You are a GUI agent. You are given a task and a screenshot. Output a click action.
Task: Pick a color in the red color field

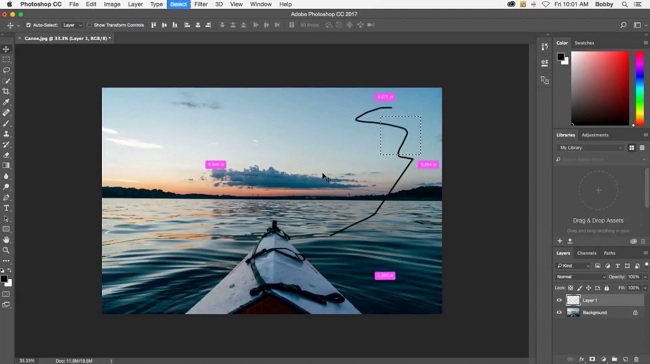(600, 88)
